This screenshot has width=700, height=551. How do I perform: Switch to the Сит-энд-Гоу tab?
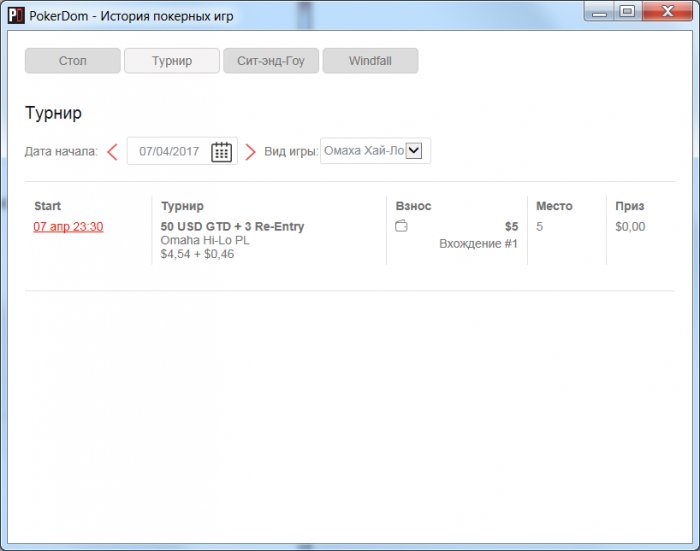(271, 61)
